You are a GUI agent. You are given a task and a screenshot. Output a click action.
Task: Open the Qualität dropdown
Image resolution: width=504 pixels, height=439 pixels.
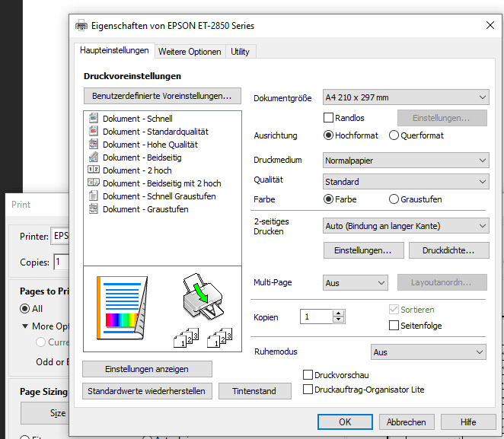[406, 181]
